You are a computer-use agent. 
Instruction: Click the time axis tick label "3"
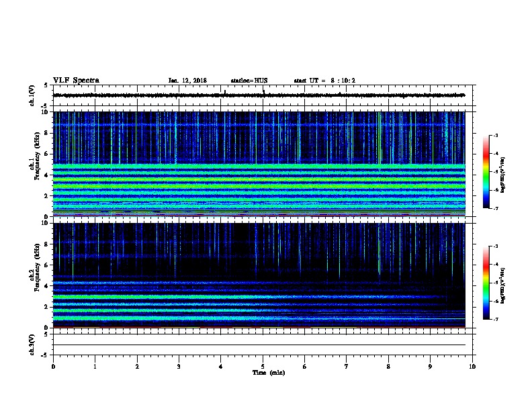179,366
